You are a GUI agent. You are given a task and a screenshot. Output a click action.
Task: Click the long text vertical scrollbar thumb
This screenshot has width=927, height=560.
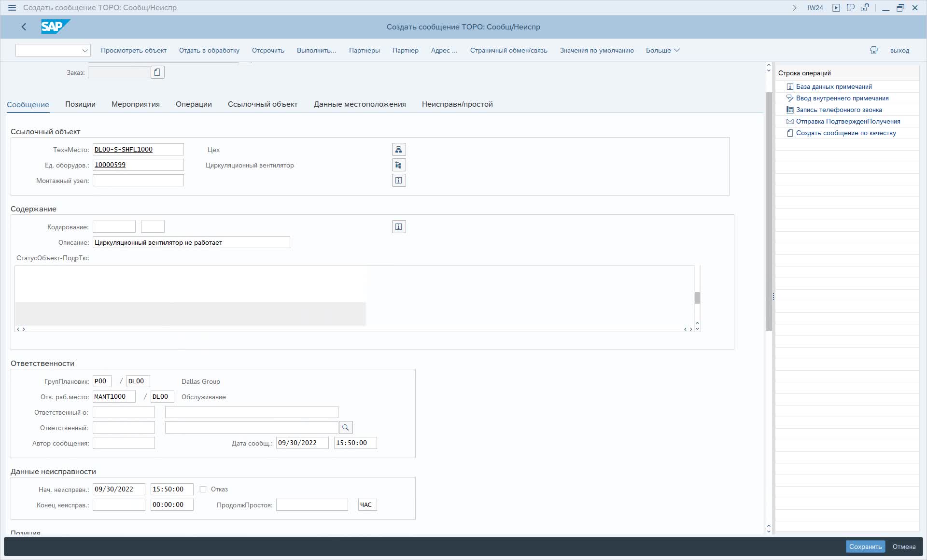coord(697,298)
